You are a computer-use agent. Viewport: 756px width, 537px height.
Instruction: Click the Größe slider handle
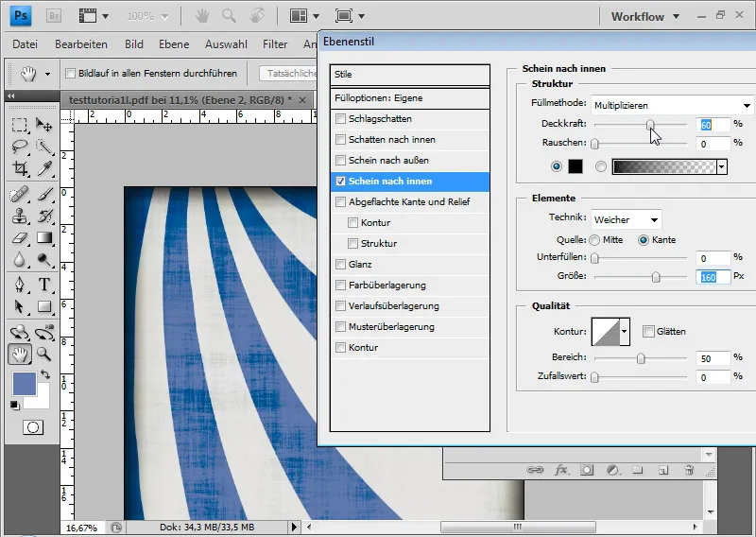pyautogui.click(x=656, y=277)
